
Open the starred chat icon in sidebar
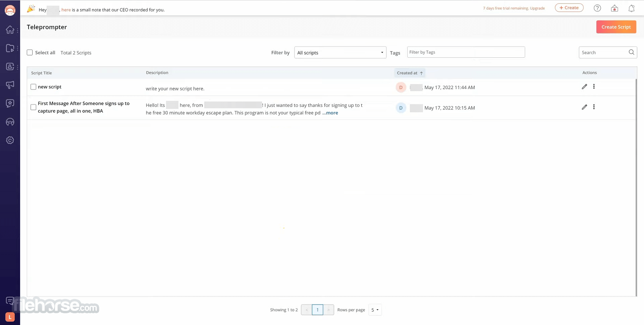(x=10, y=103)
